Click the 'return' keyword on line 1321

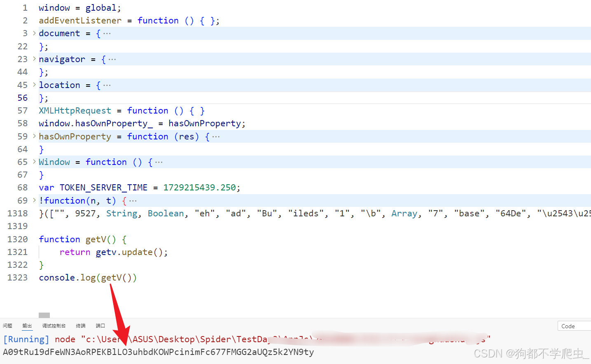click(x=75, y=252)
